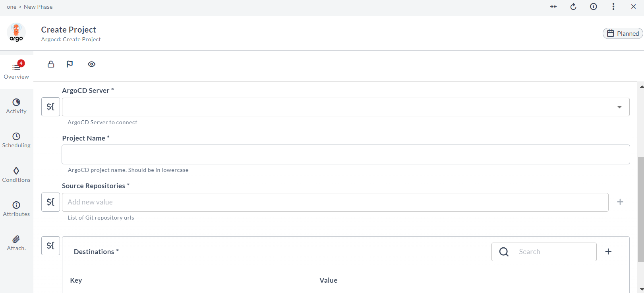Click the unlock padlock icon

click(51, 64)
